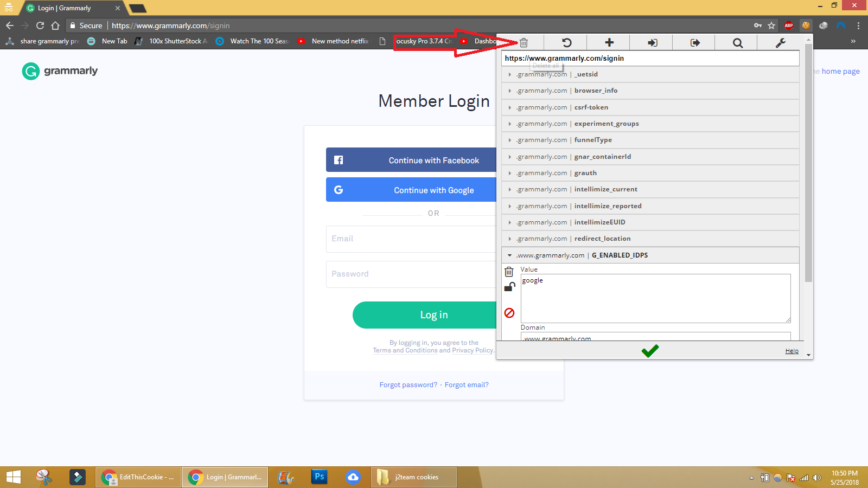Open the Terms and Conditions link
The height and width of the screenshot is (488, 868).
[405, 350]
